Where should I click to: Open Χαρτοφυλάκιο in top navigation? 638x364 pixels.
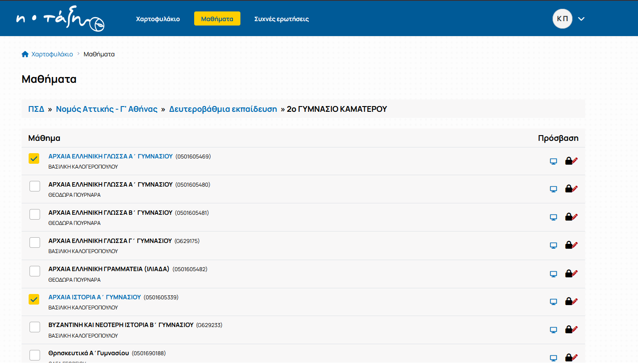point(158,19)
